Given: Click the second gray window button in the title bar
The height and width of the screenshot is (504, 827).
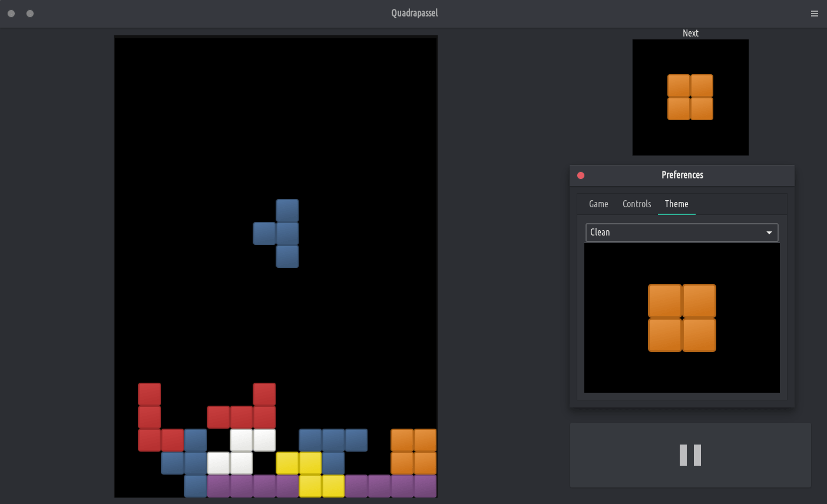Looking at the screenshot, I should 30,14.
